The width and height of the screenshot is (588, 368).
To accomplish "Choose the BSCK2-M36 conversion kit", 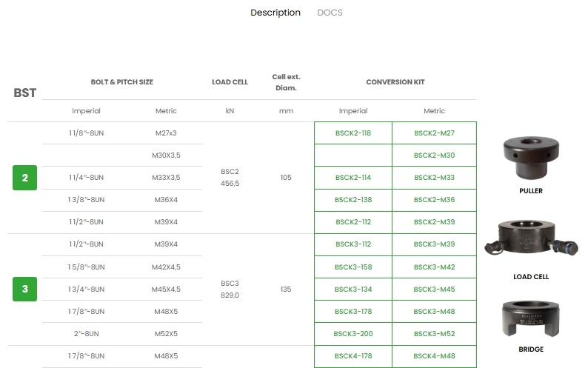I will click(434, 200).
